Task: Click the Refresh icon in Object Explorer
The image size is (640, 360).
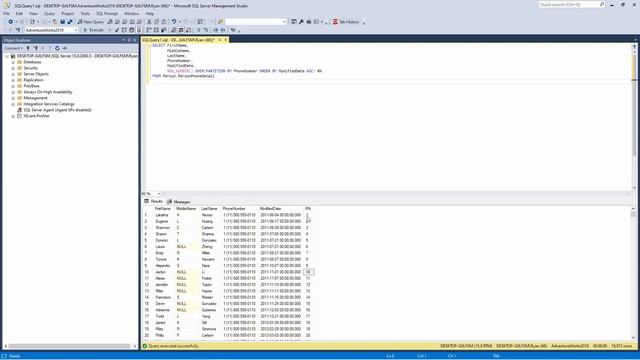Action: pos(57,48)
